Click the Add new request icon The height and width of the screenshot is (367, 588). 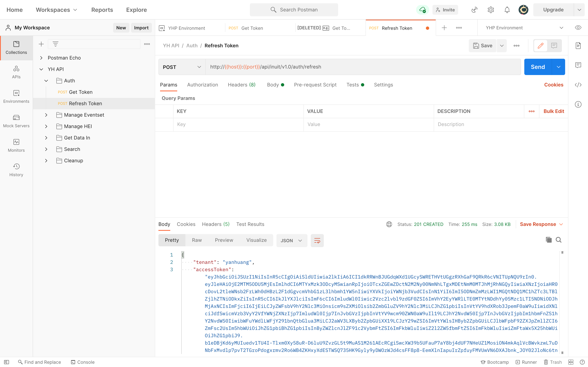coord(444,27)
